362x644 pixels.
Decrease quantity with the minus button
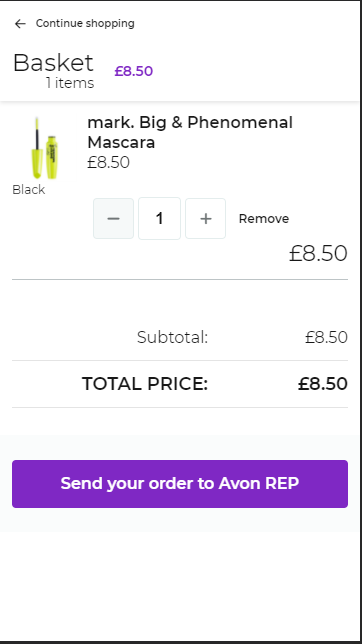(113, 218)
